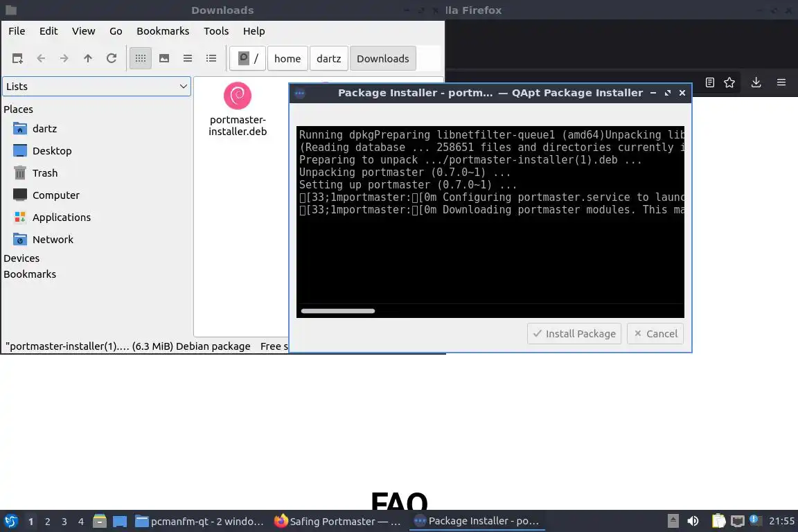Click the root path button

coord(248,59)
